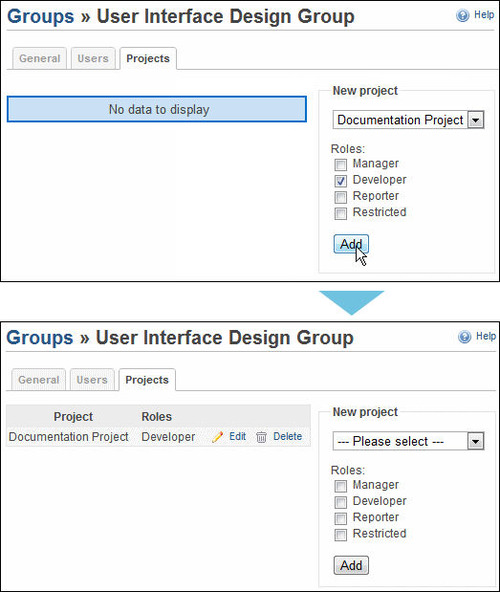Select the Projects tab in top panel

[148, 59]
